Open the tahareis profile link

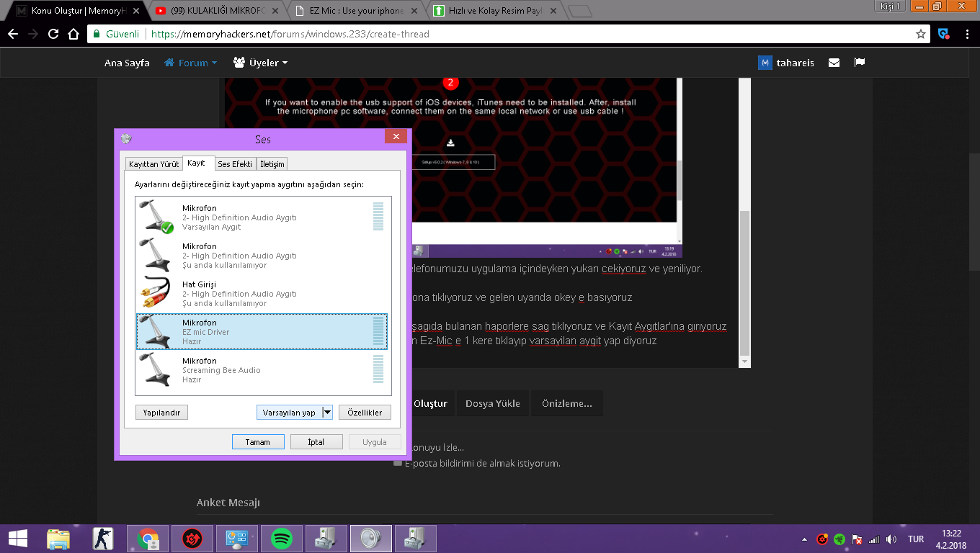pyautogui.click(x=795, y=63)
